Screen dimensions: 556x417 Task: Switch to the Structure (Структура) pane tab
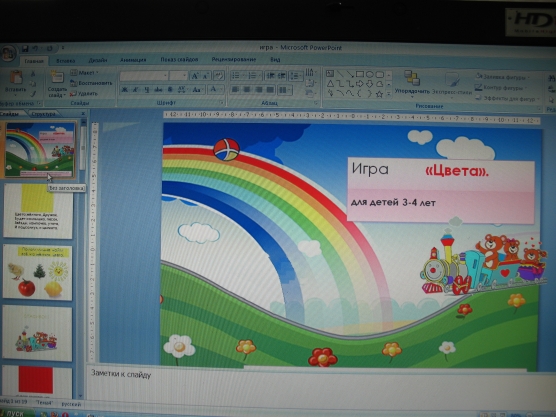coord(43,113)
